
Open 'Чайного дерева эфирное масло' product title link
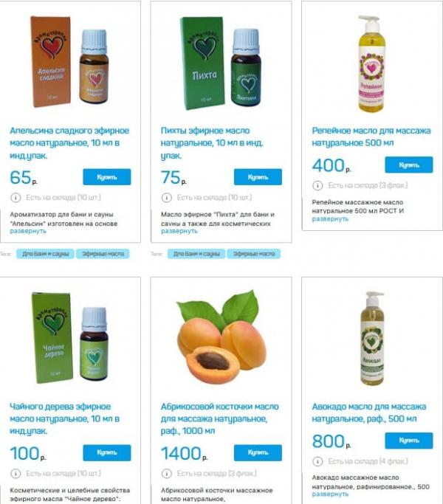[x=65, y=419]
